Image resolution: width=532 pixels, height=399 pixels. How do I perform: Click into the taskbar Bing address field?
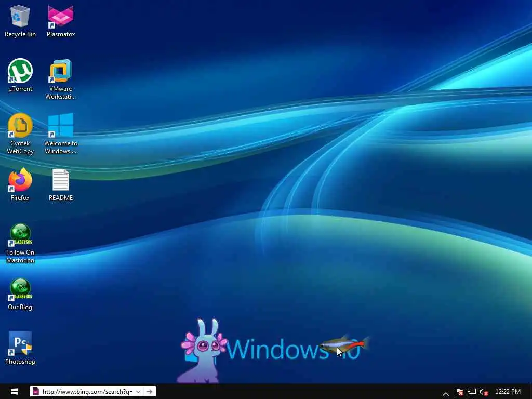coord(87,392)
